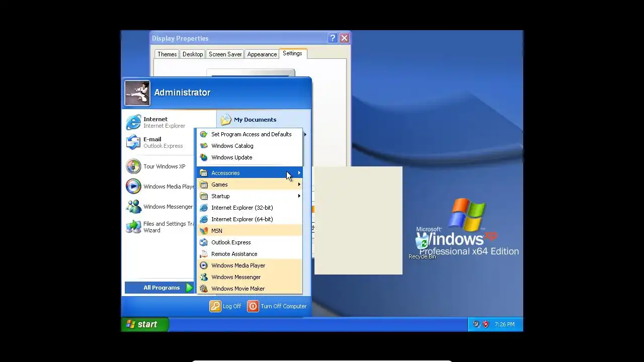The image size is (644, 362).
Task: Click the MSN butterfly icon
Action: (204, 231)
